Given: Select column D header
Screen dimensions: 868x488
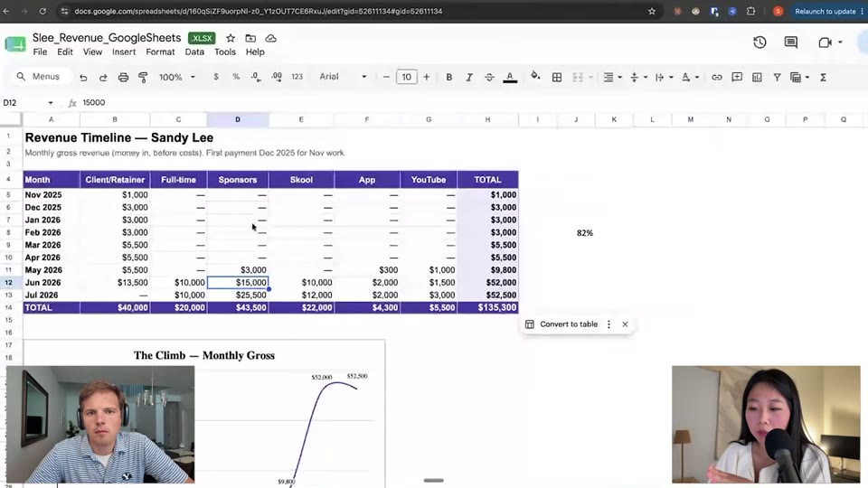Looking at the screenshot, I should click(x=238, y=119).
